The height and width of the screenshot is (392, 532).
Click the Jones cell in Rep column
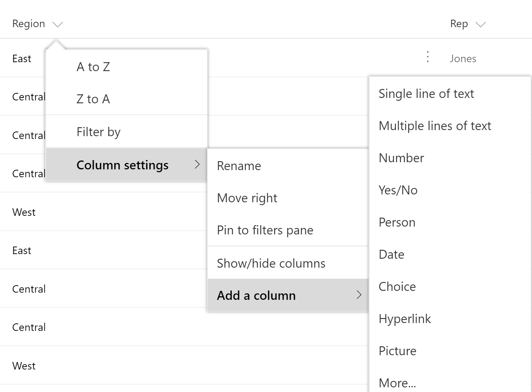click(x=463, y=59)
